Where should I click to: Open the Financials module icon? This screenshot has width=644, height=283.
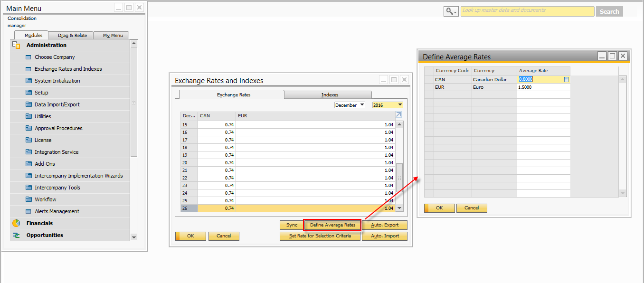(x=16, y=223)
